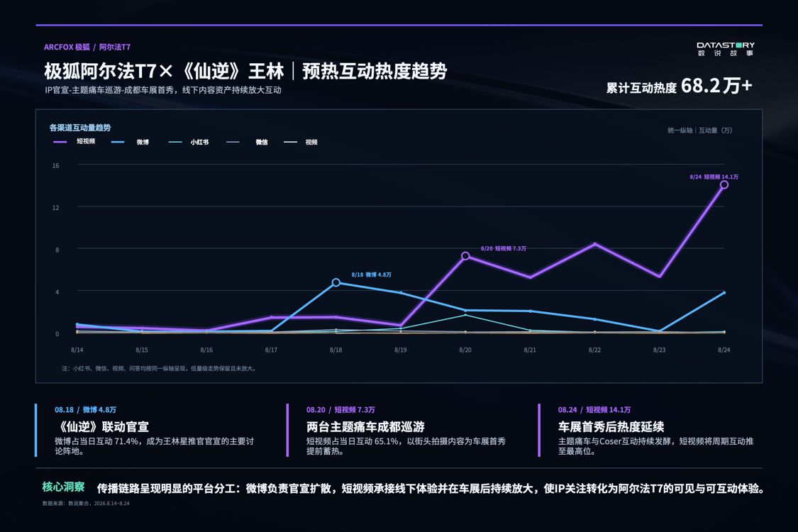Click the 8/18 x-axis date
Screen dimensions: 798x532
click(x=336, y=350)
